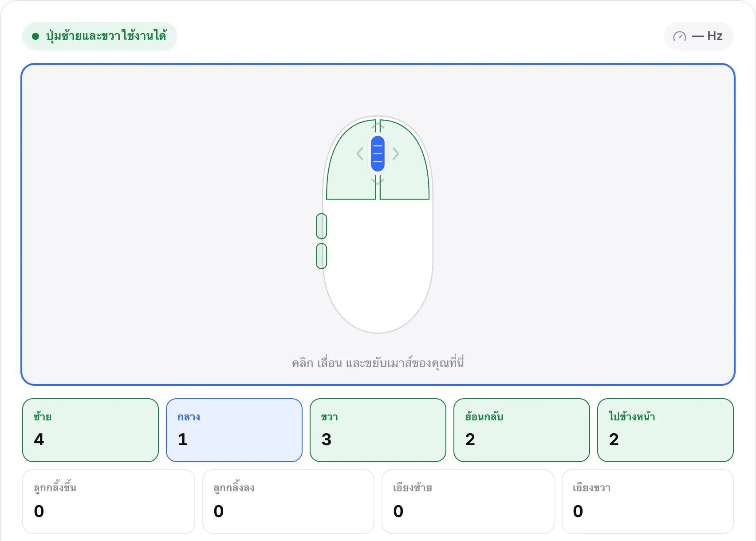The width and height of the screenshot is (756, 541).
Task: Select the ซ้าย counter card showing 4
Action: point(91,430)
